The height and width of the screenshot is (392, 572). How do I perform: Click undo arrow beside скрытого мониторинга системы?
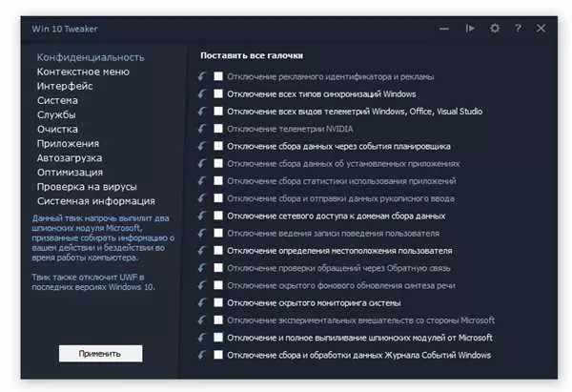coord(202,302)
